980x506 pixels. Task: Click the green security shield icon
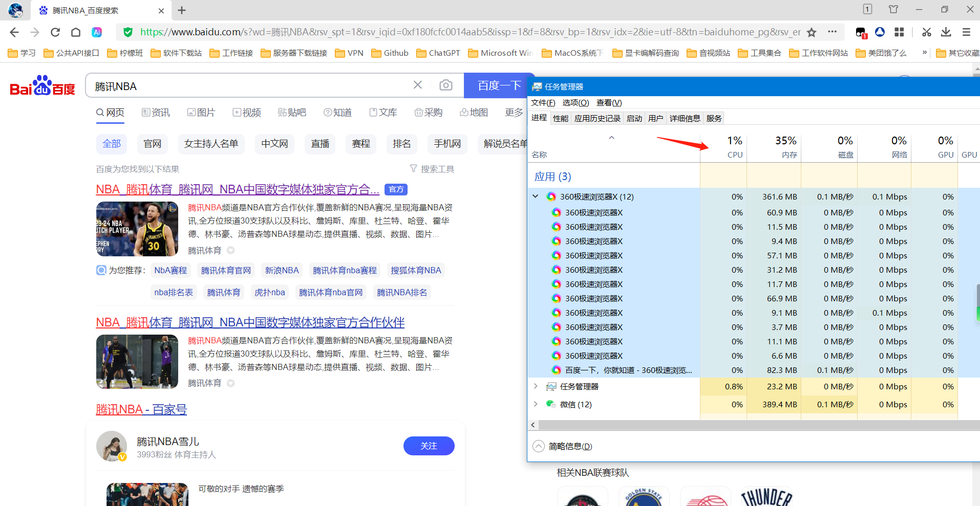128,32
